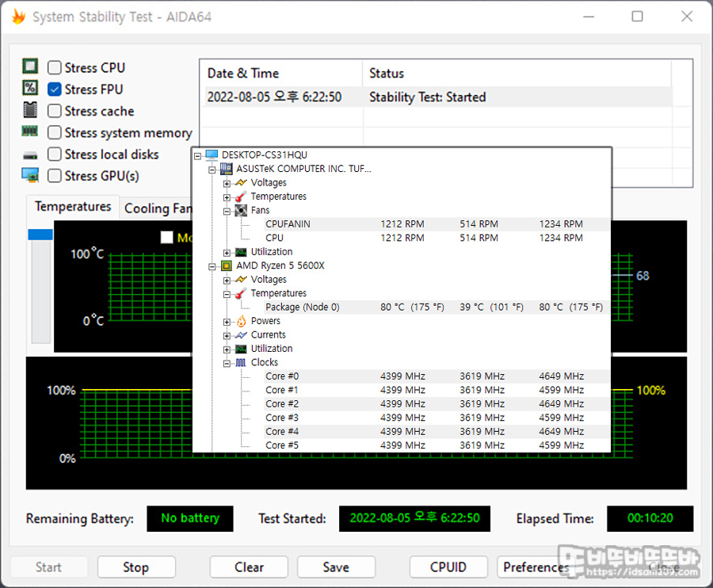Click the ASUSTeK motherboard icon
Image resolution: width=713 pixels, height=588 pixels.
pyautogui.click(x=226, y=169)
